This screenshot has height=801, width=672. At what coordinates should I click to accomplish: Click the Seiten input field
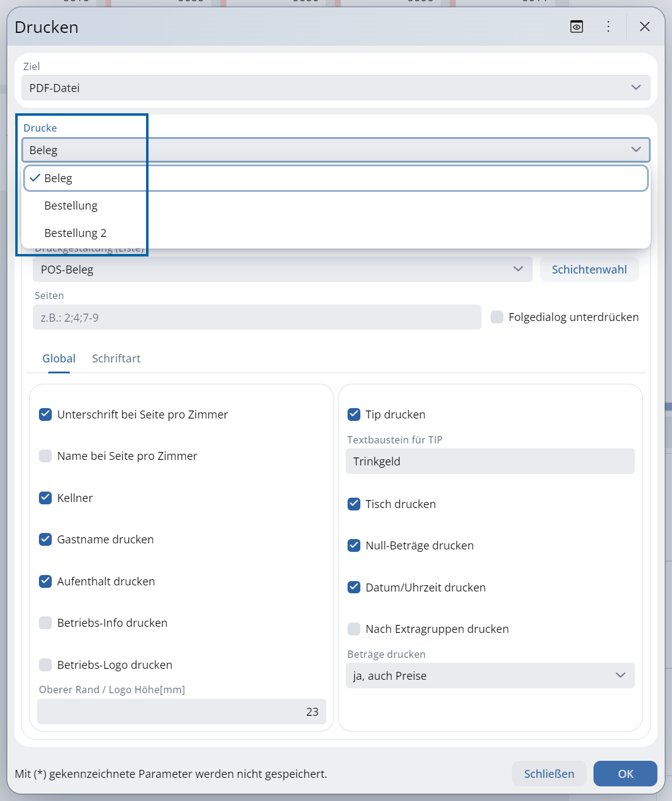(x=256, y=317)
